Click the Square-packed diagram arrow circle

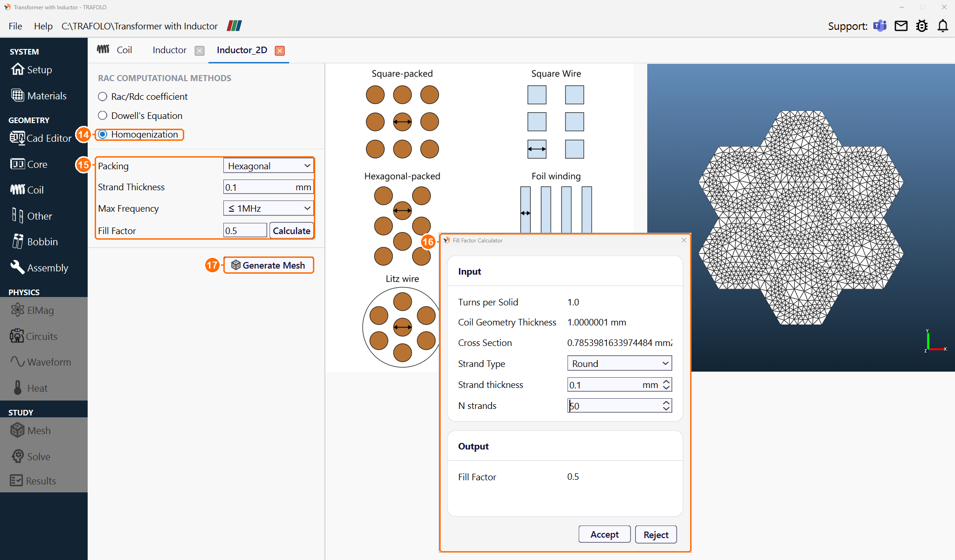(x=402, y=122)
